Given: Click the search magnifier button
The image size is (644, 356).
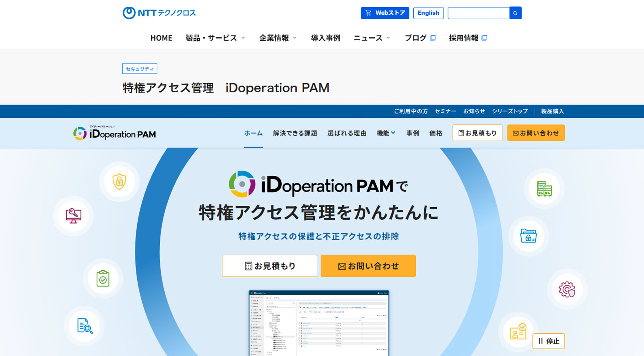Looking at the screenshot, I should click(515, 13).
